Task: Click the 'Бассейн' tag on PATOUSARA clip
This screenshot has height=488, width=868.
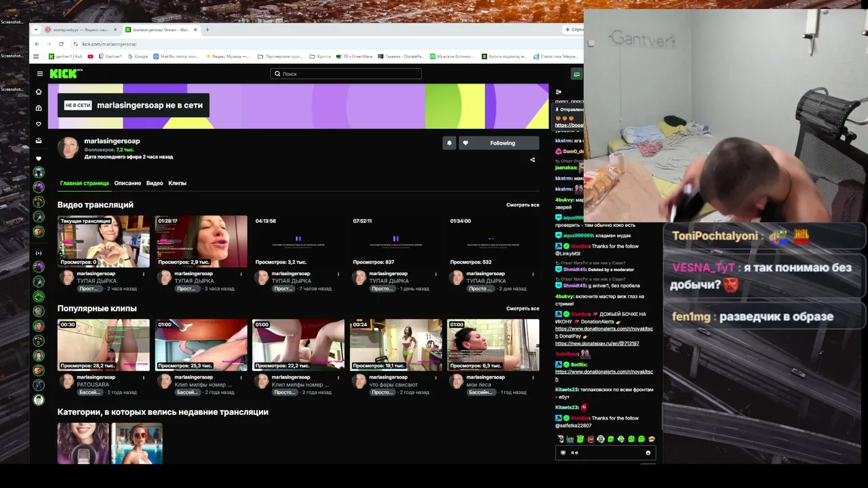Action: tap(88, 392)
